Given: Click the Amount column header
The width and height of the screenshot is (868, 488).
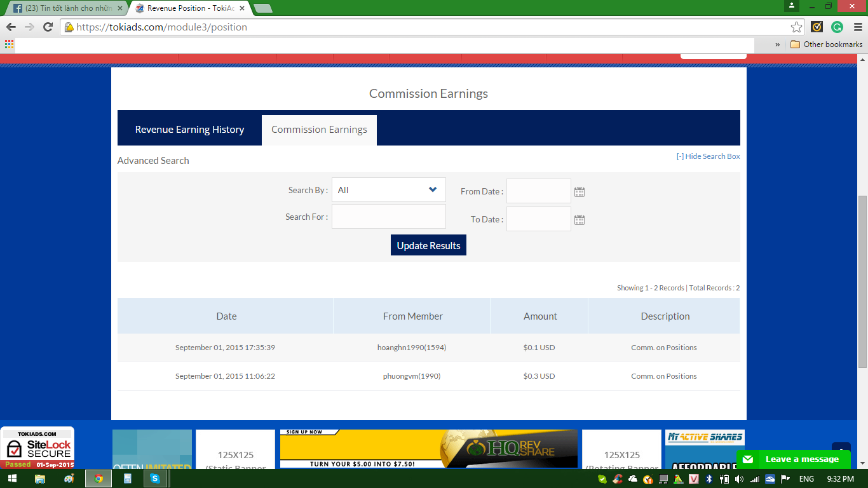Looking at the screenshot, I should click(540, 316).
